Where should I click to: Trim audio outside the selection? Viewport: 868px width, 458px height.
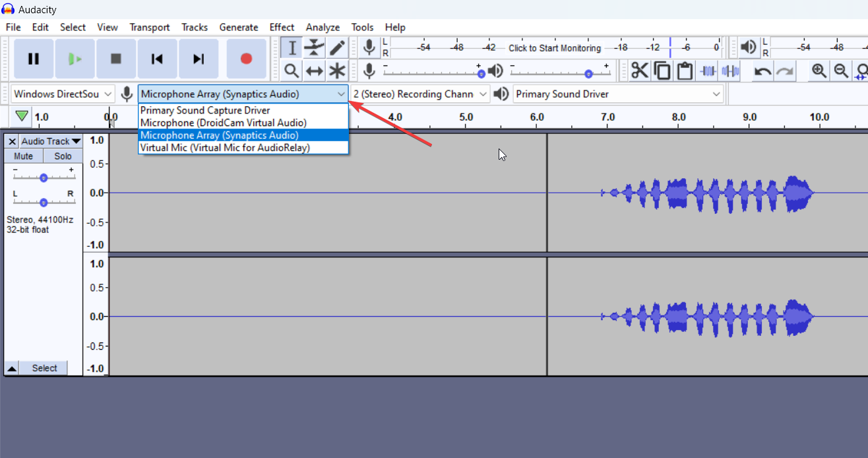point(708,71)
